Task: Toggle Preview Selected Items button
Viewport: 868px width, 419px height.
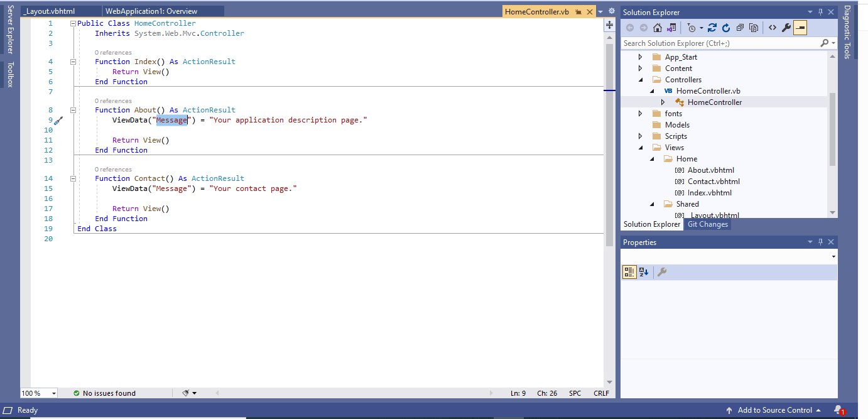Action: 800,28
